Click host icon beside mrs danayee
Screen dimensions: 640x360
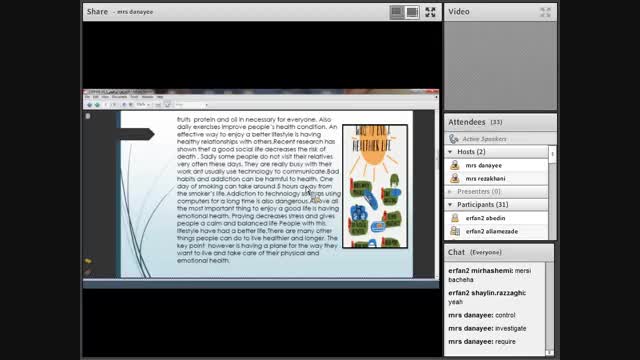[x=454, y=165]
